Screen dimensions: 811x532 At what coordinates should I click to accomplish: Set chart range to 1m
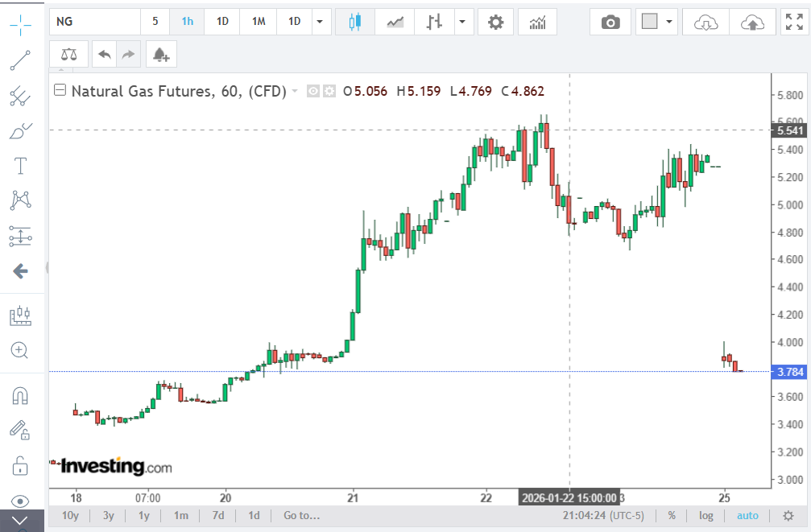coord(181,515)
